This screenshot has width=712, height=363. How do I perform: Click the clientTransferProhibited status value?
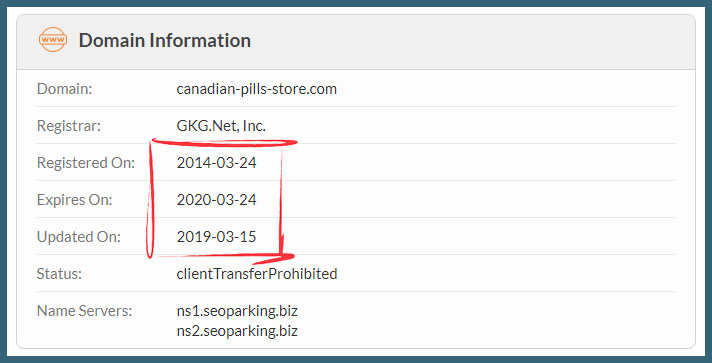257,273
